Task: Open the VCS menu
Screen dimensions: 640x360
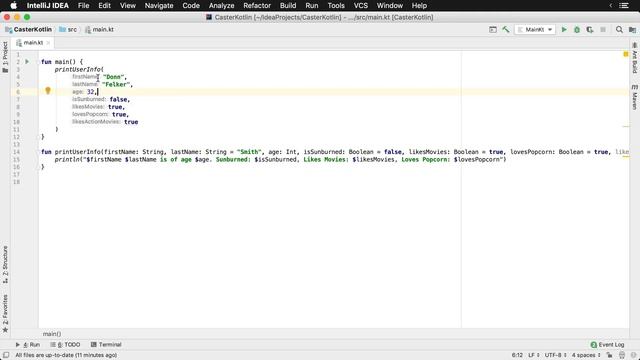Action: click(x=360, y=6)
